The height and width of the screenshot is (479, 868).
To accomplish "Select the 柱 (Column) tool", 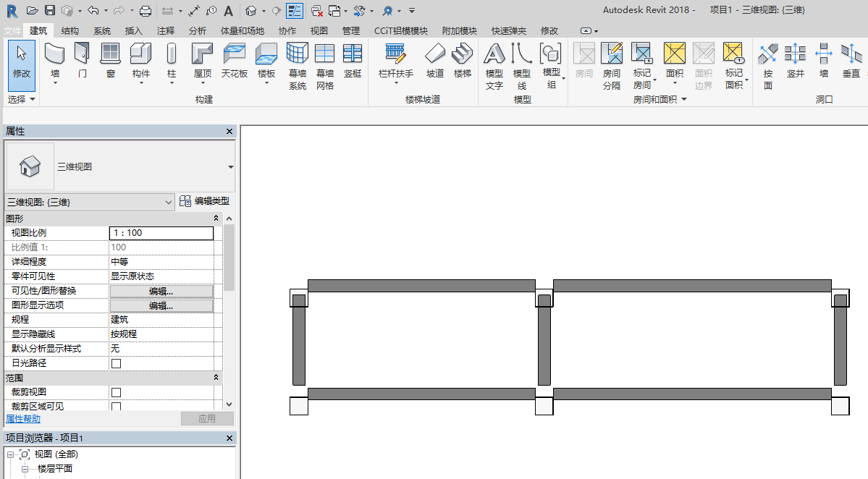I will pyautogui.click(x=172, y=62).
